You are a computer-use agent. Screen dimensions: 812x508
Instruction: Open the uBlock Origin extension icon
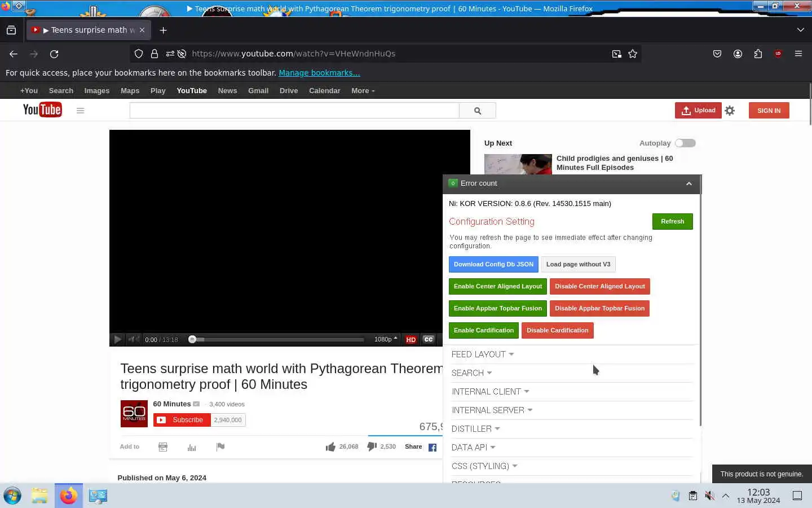click(778, 54)
